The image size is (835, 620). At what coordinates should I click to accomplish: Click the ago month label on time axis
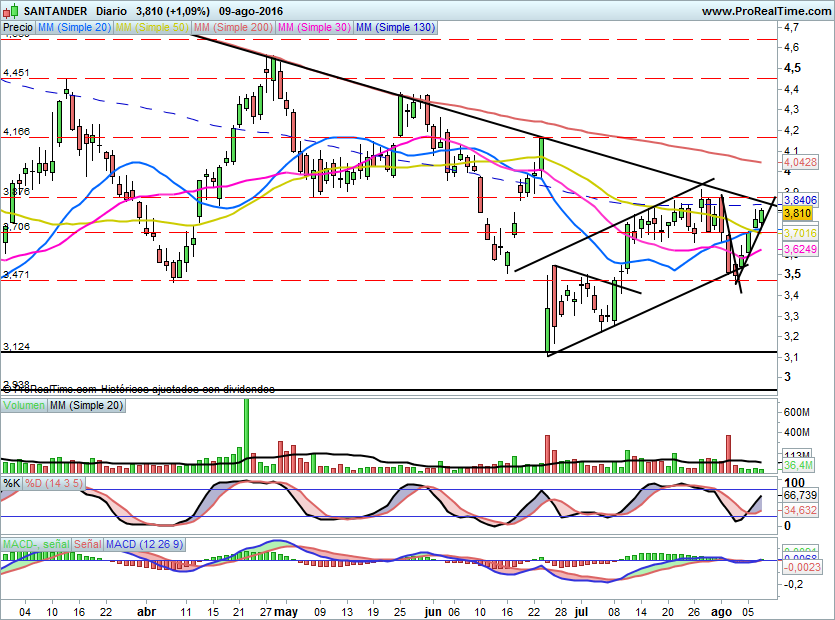coord(721,612)
